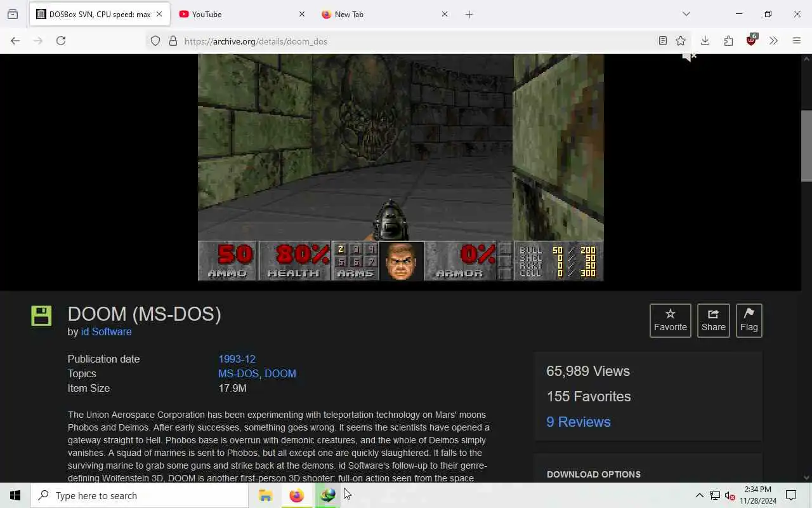
Task: Toggle reader view icon
Action: (x=662, y=41)
